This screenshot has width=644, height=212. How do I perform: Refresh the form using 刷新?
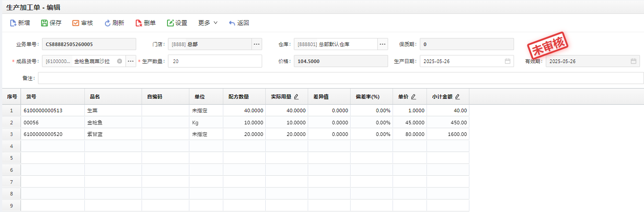[108, 23]
